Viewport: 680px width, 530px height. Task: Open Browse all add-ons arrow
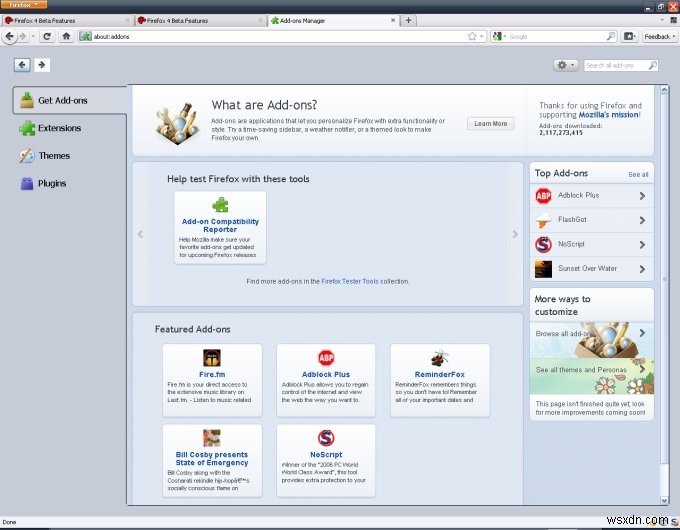coord(642,333)
